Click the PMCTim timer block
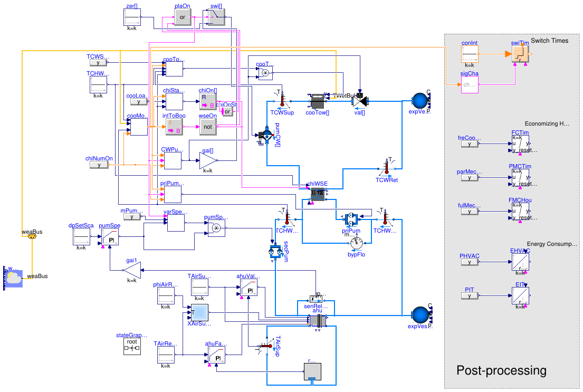The image size is (583, 392). (x=521, y=177)
